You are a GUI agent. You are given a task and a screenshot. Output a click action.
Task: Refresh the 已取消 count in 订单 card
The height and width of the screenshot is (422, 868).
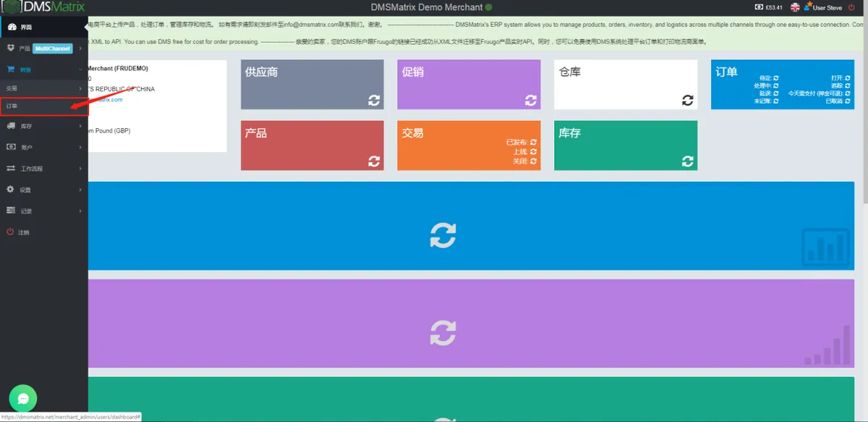[848, 101]
